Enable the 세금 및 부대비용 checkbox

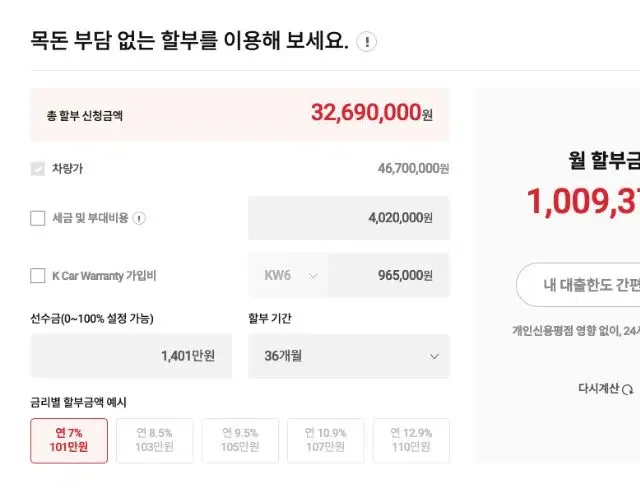point(38,218)
